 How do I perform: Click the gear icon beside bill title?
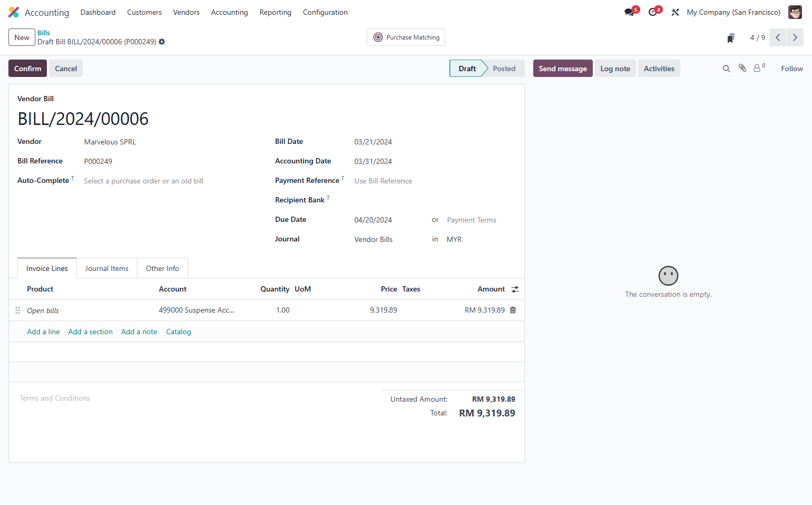coord(162,42)
